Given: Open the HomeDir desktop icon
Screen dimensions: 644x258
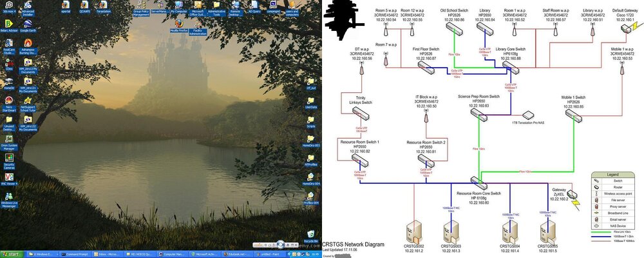Looking at the screenshot, I should click(x=9, y=84).
